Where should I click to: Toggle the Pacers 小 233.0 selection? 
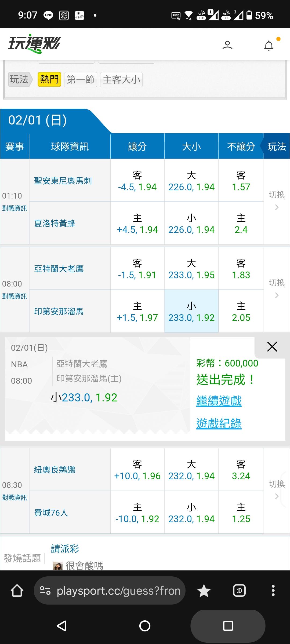(191, 311)
